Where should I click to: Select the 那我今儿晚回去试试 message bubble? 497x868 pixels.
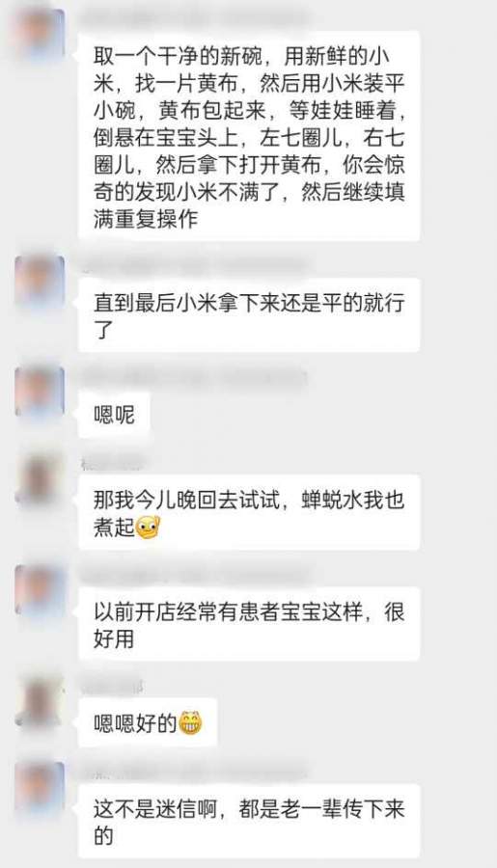click(249, 513)
